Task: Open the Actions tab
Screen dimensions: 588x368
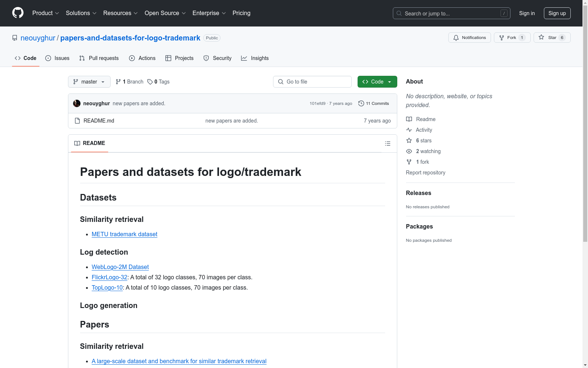Action: click(142, 58)
